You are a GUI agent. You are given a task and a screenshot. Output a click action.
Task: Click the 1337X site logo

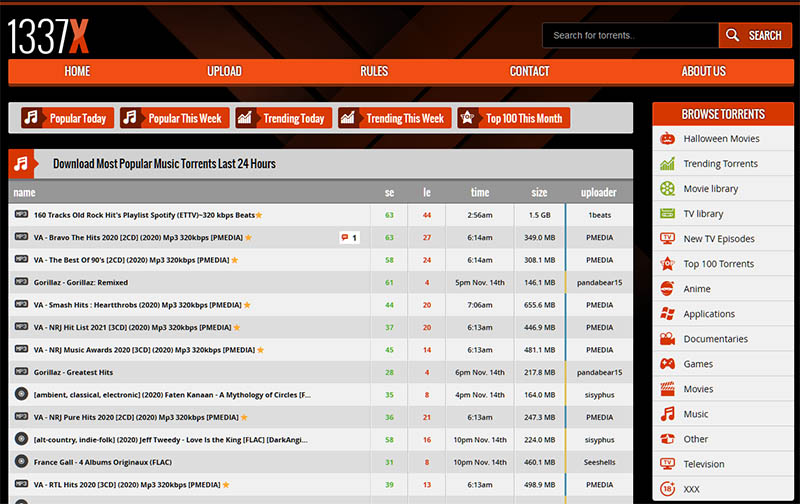coord(48,36)
